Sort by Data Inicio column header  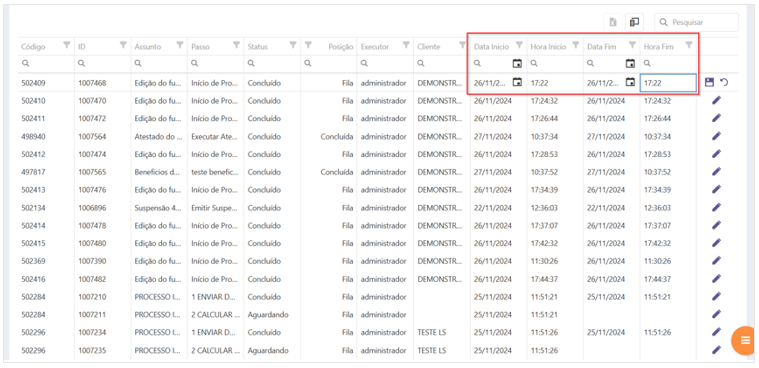point(491,47)
